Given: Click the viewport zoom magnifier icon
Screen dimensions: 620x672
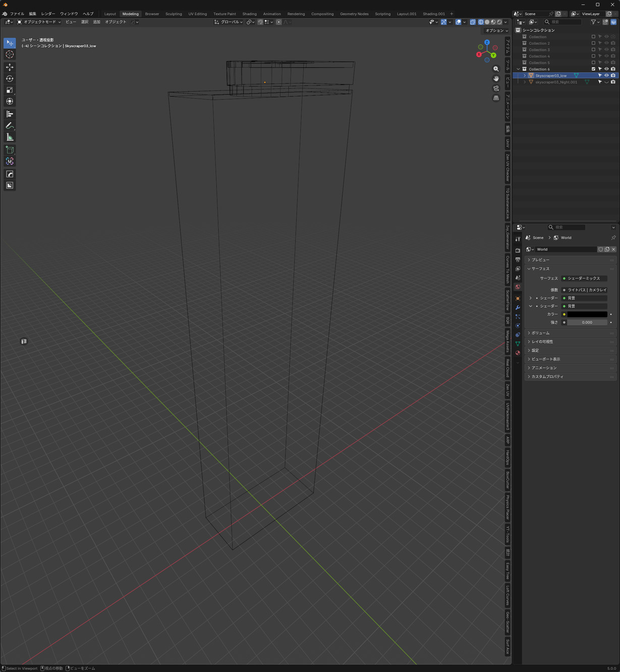Looking at the screenshot, I should (496, 69).
